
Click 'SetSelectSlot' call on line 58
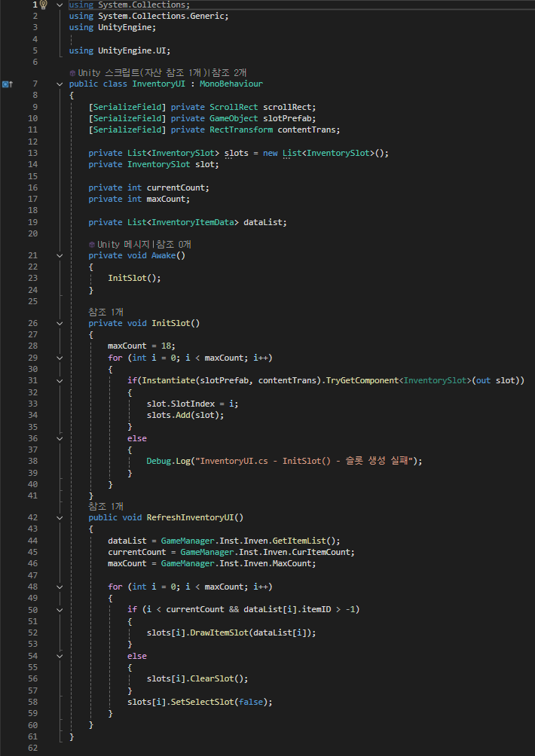click(x=202, y=702)
